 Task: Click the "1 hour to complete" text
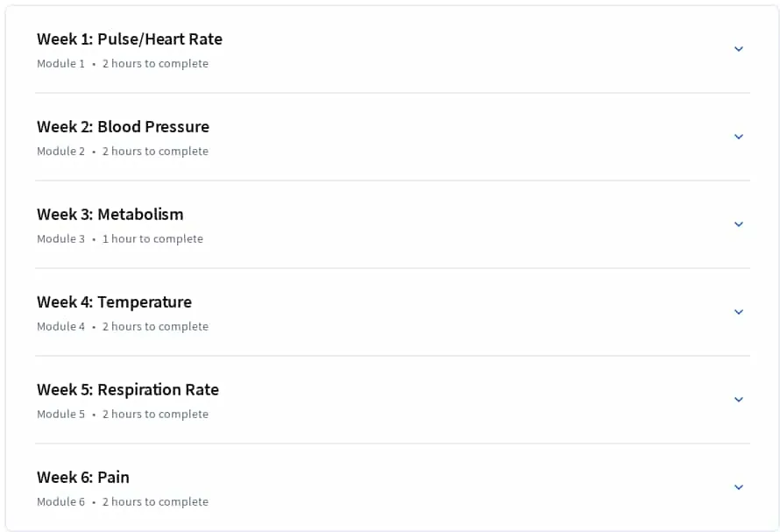(152, 239)
